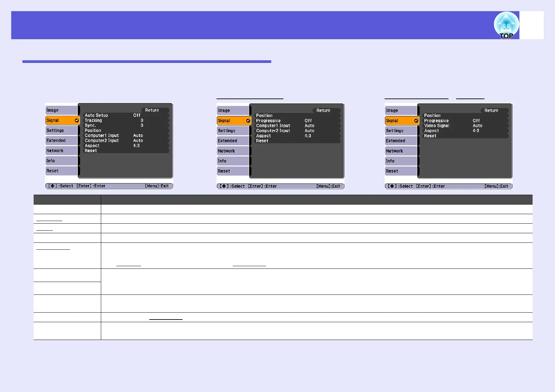Click the TOP home icon
555x392 pixels.
(x=506, y=25)
